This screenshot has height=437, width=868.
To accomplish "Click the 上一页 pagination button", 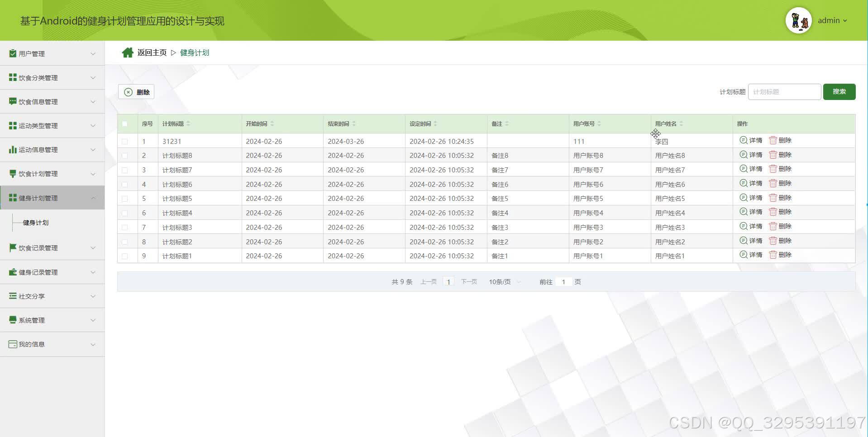I will click(x=428, y=282).
